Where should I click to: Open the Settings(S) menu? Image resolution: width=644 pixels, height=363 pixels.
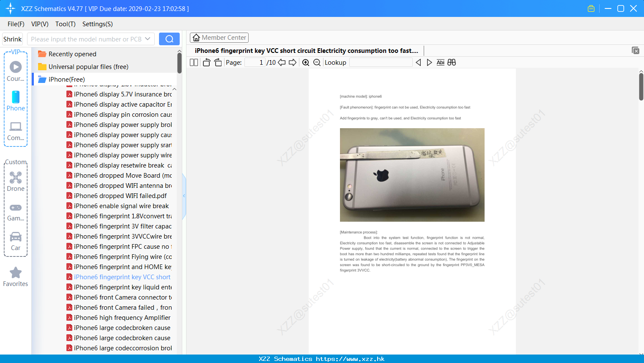click(x=98, y=24)
